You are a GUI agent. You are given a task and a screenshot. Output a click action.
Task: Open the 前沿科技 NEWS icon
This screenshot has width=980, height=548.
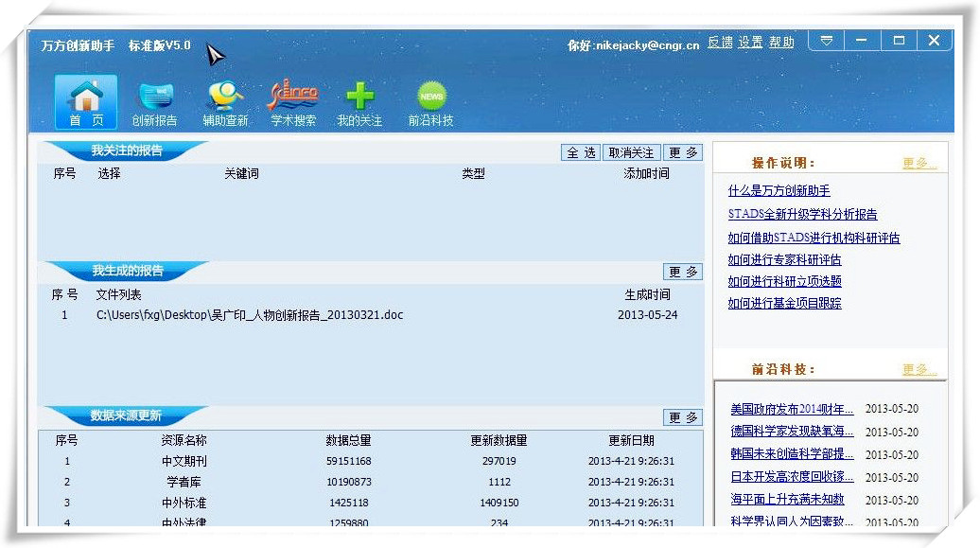coord(430,103)
